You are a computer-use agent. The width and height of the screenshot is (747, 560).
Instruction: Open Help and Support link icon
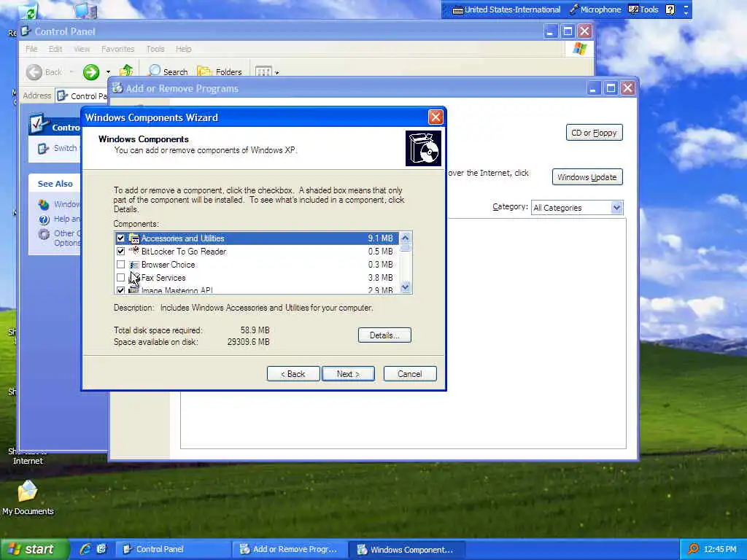tap(44, 219)
